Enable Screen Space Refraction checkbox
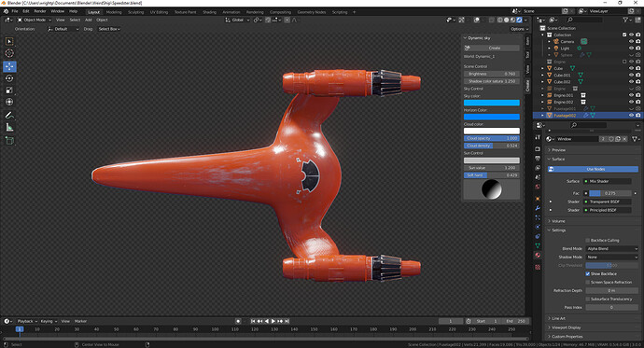644x348 pixels. (588, 282)
